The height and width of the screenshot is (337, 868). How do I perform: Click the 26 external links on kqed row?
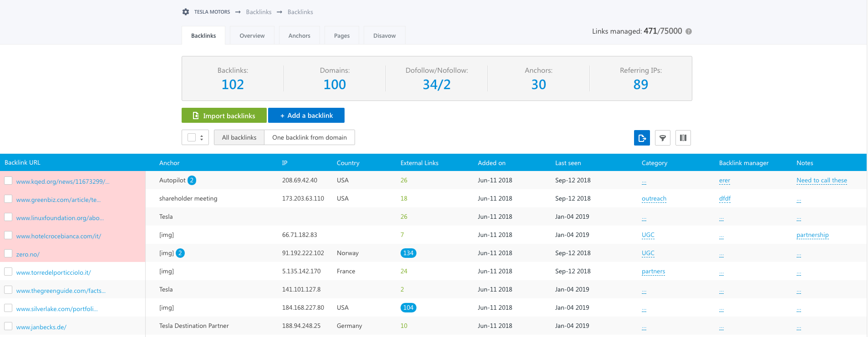pyautogui.click(x=404, y=180)
